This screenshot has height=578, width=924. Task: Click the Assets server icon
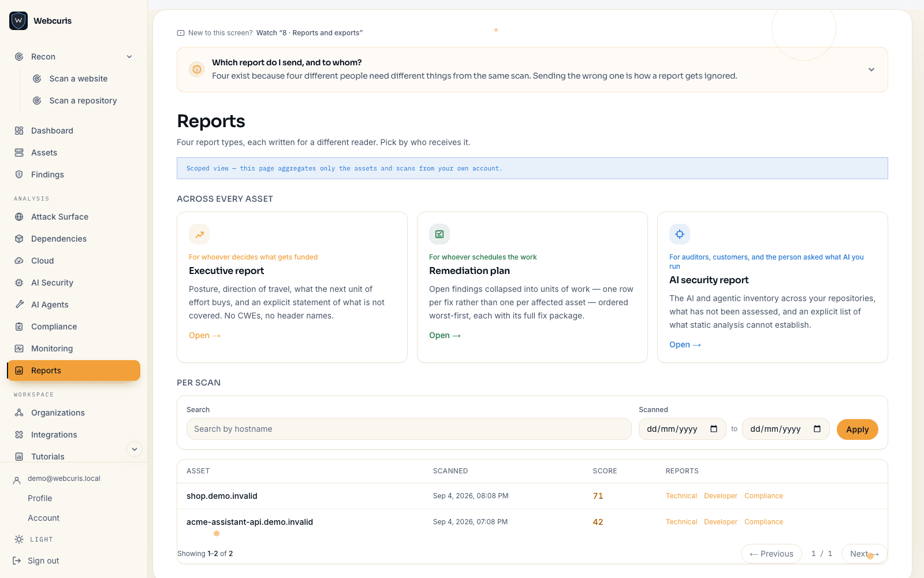pos(19,153)
